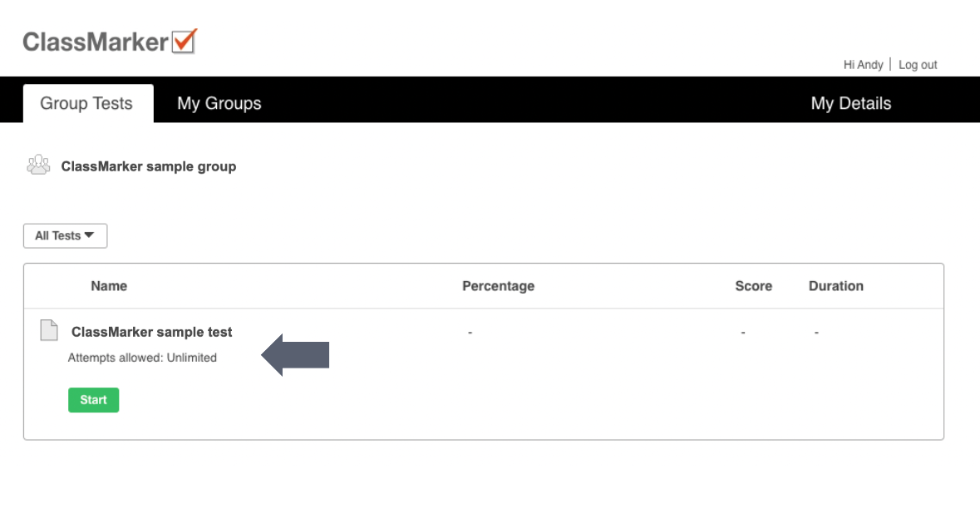This screenshot has height=509, width=980.
Task: Click the dash under Percentage column
Action: [470, 333]
